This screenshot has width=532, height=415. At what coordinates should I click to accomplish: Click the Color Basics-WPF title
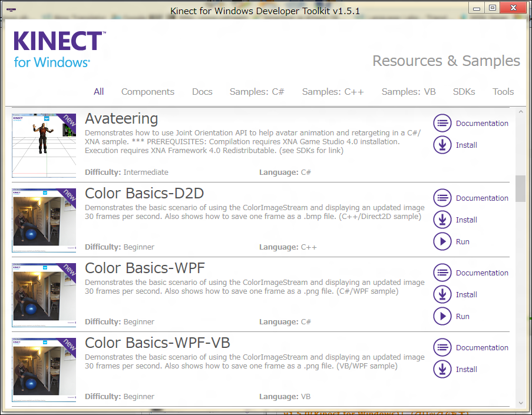(145, 268)
